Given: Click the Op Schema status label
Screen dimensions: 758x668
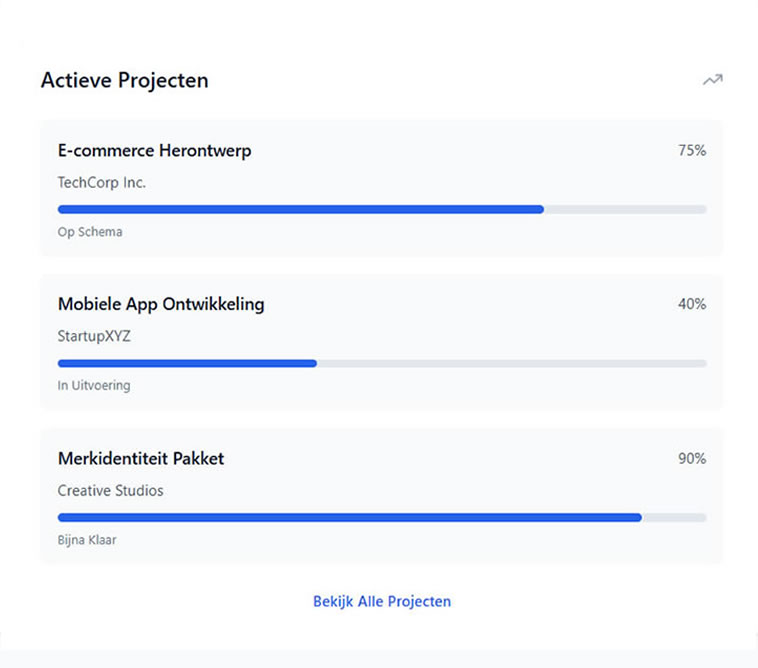Looking at the screenshot, I should pos(90,232).
